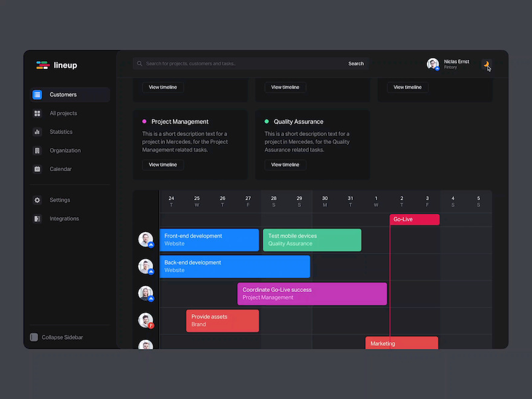Open the Front-end development task bar
The height and width of the screenshot is (399, 532).
tap(209, 240)
